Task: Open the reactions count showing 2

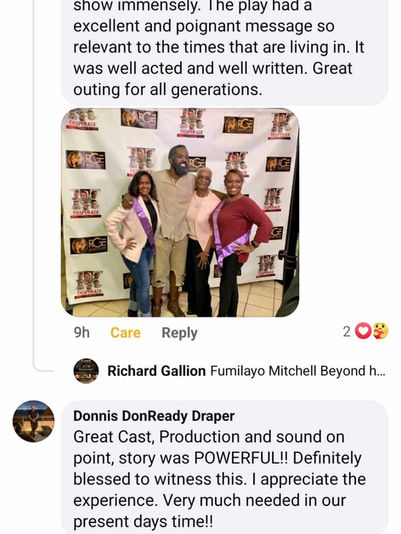Action: click(x=346, y=331)
